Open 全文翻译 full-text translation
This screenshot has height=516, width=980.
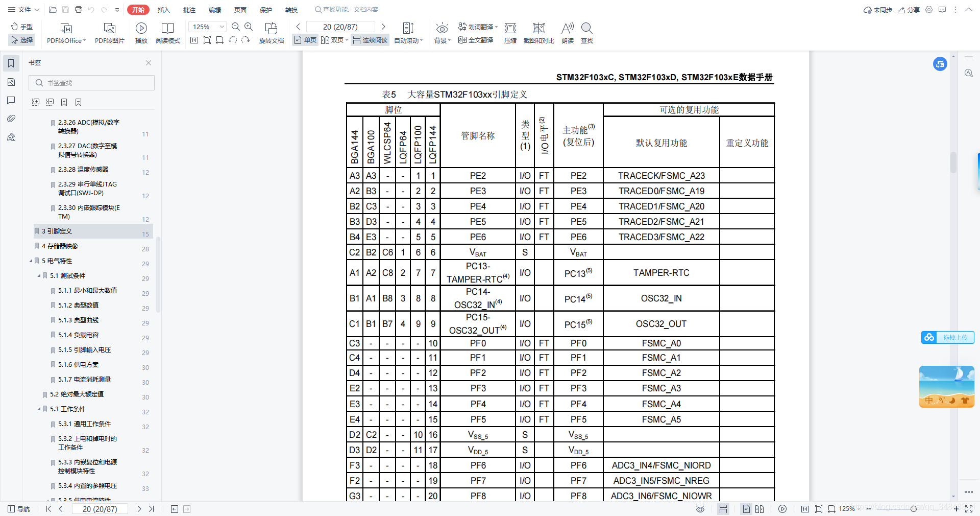[476, 40]
